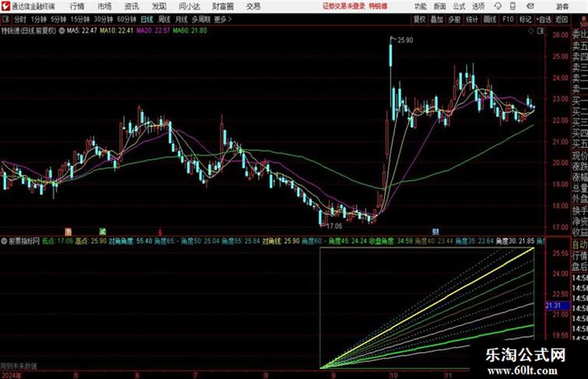Open the mail message icon
588x379 pixels.
point(530,6)
